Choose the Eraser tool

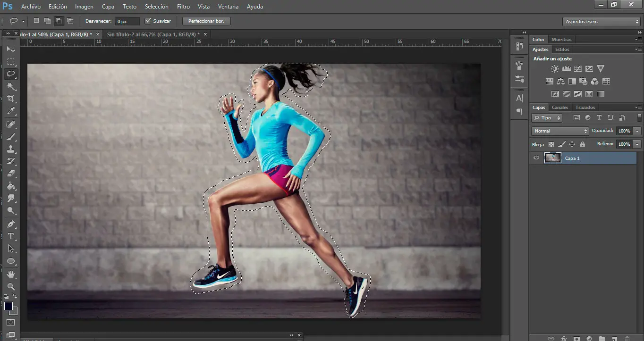[11, 174]
